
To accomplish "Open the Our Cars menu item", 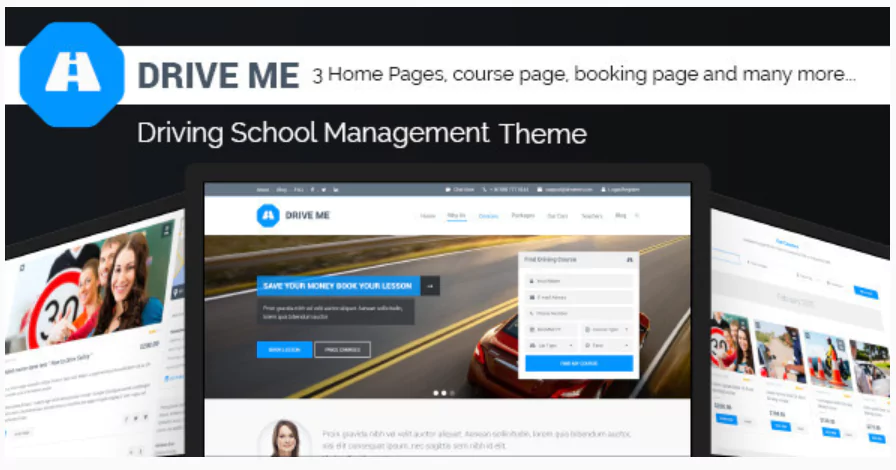I will 558,216.
